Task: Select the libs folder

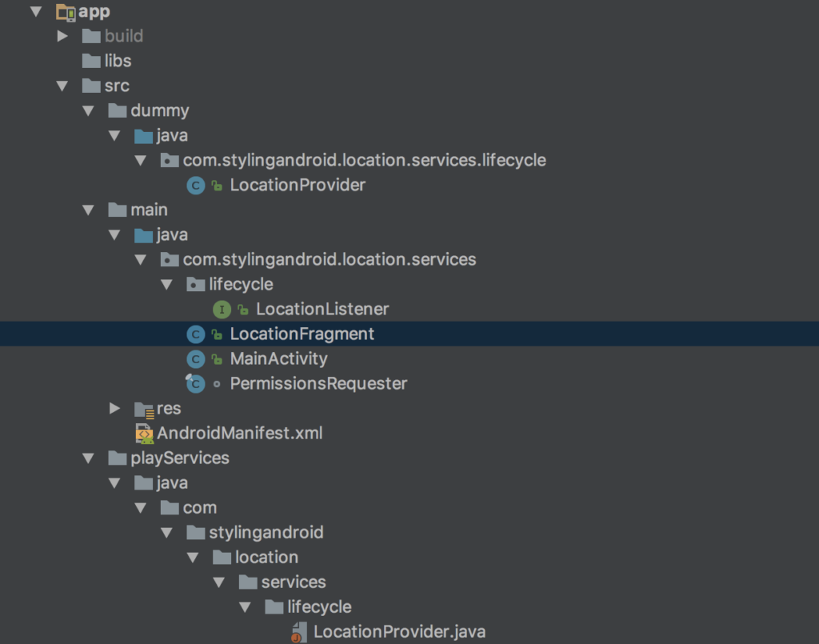Action: [117, 61]
